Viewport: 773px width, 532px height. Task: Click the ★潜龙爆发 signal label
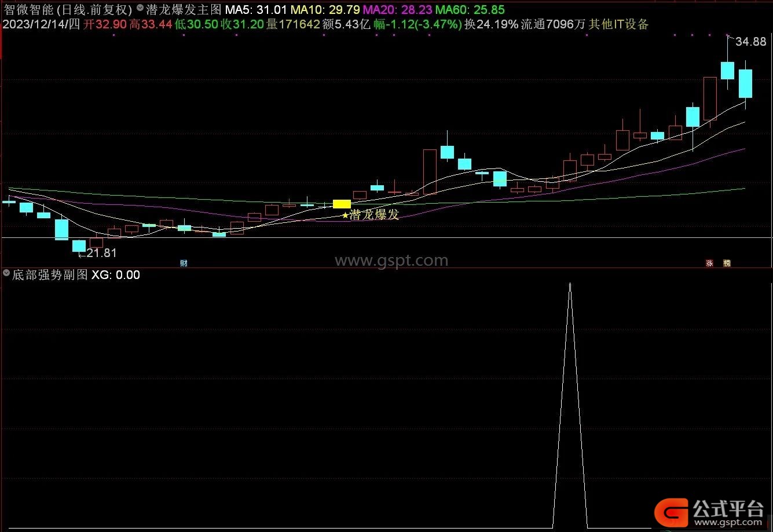[x=371, y=215]
